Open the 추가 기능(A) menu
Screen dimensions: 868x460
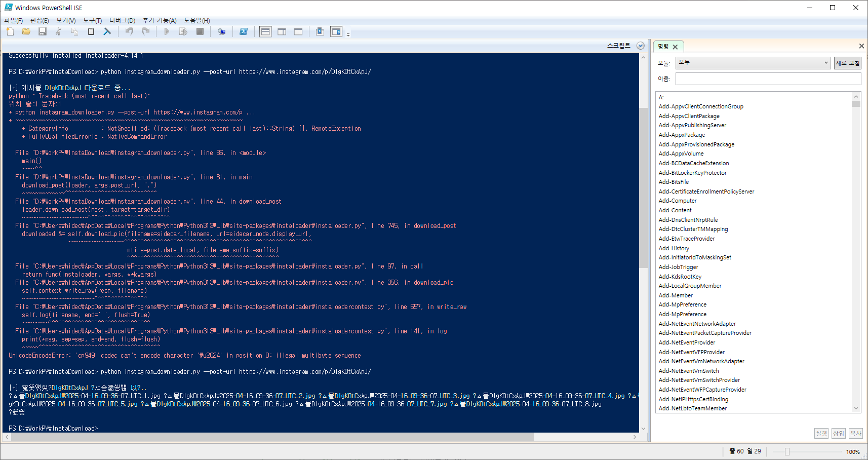[160, 20]
